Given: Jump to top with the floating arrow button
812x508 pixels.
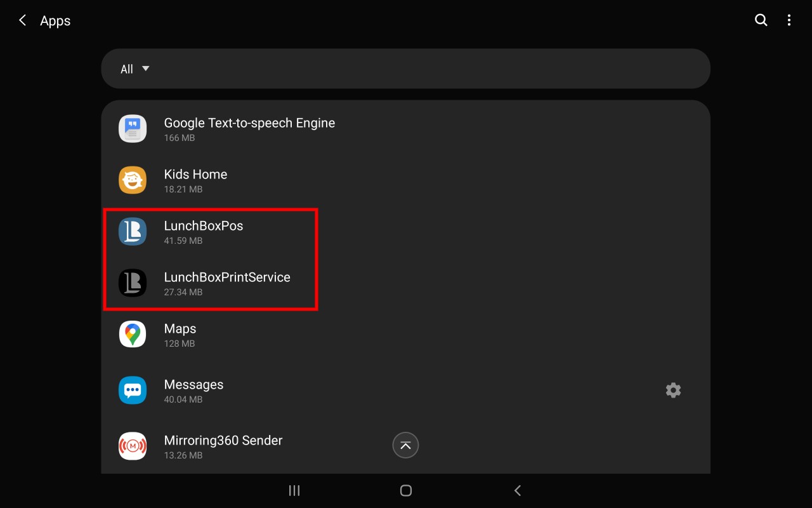Looking at the screenshot, I should point(406,445).
